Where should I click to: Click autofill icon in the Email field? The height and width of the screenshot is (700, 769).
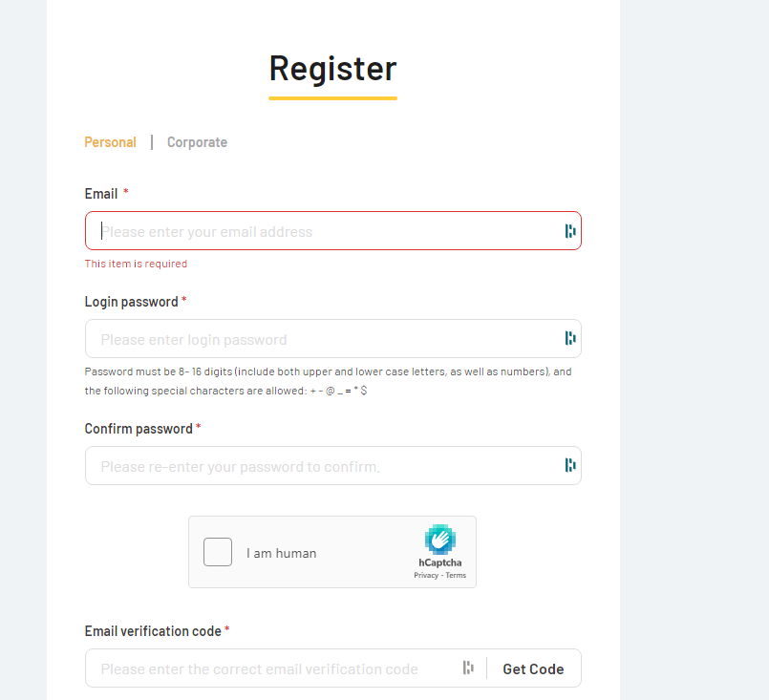pyautogui.click(x=569, y=230)
